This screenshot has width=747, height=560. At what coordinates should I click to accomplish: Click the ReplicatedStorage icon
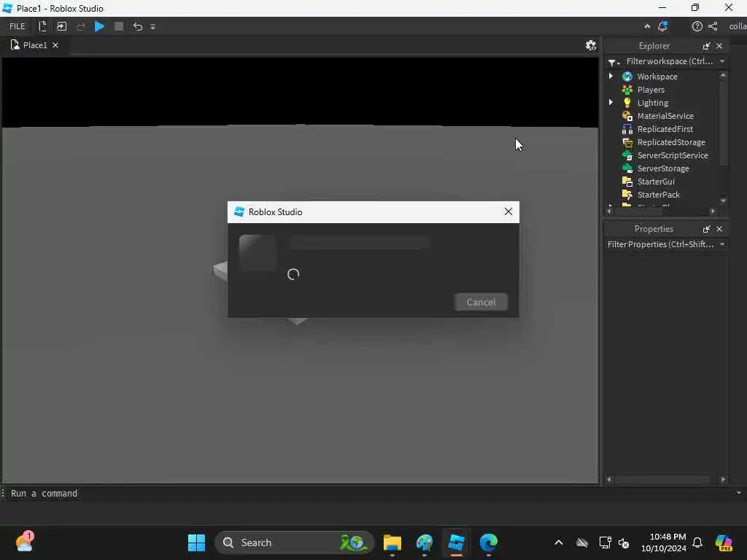pyautogui.click(x=627, y=142)
